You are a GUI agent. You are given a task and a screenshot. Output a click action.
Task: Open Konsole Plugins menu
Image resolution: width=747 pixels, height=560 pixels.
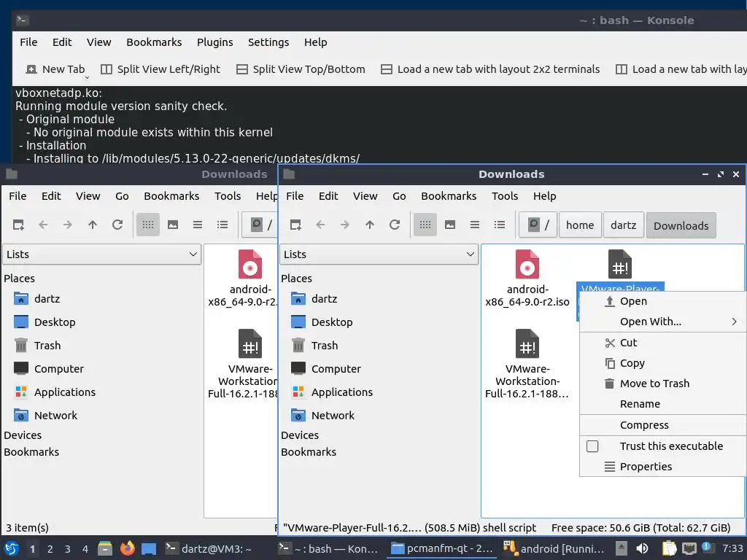pyautogui.click(x=215, y=42)
